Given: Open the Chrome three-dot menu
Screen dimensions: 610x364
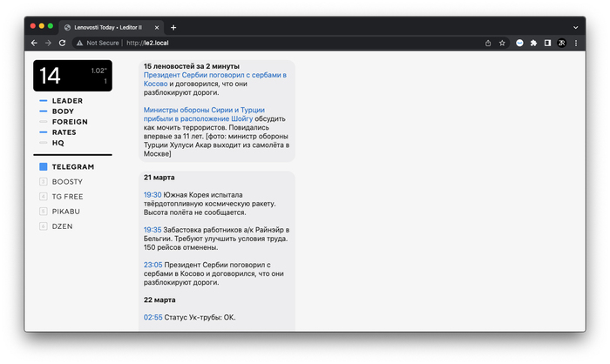Looking at the screenshot, I should [575, 43].
